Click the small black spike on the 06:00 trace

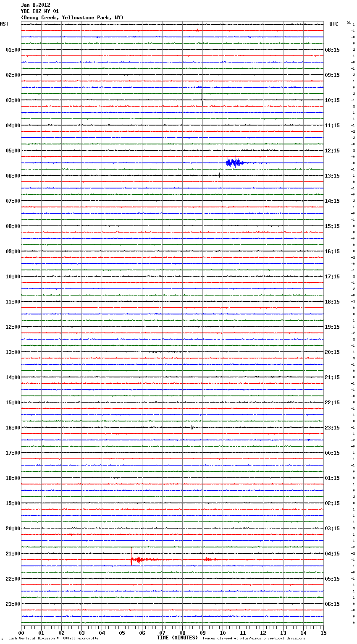click(219, 174)
